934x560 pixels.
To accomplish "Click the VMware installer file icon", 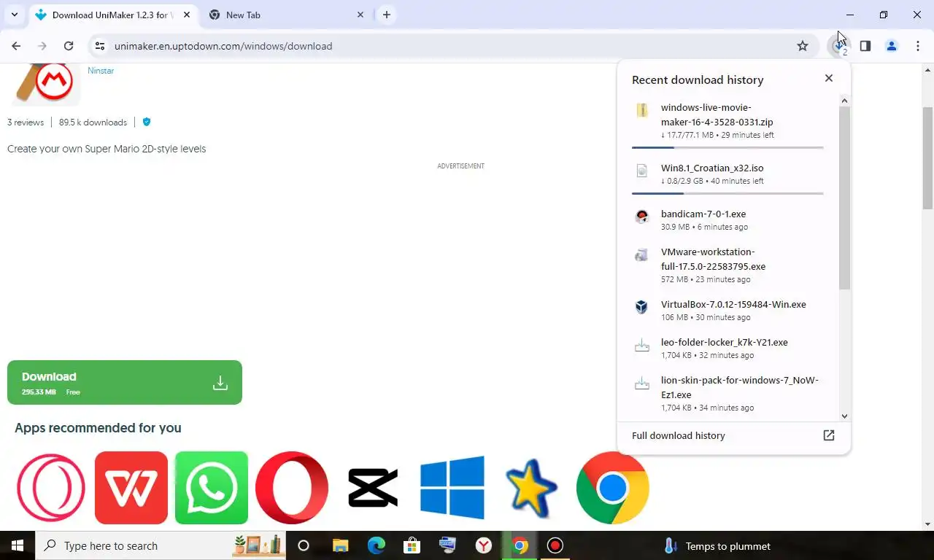I will [641, 254].
